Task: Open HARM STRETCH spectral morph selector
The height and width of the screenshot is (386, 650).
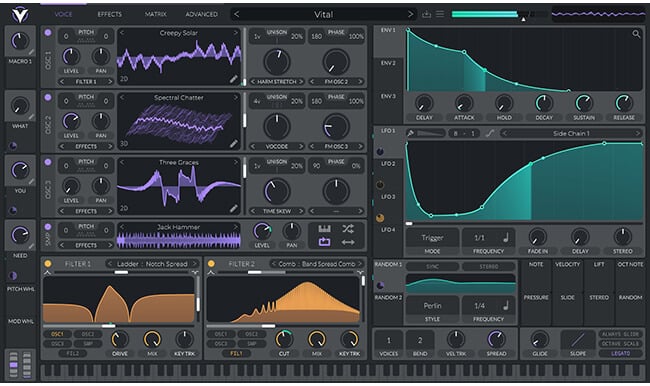Action: click(277, 82)
